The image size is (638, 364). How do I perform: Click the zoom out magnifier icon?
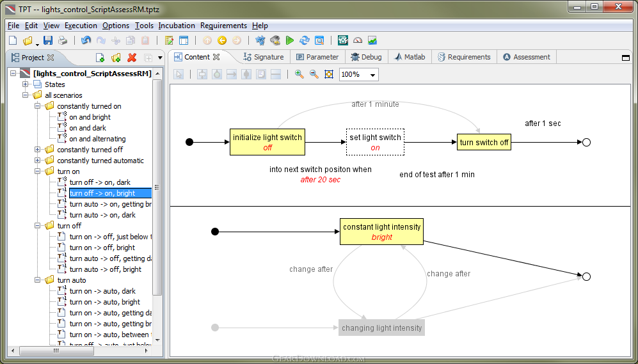(x=314, y=74)
